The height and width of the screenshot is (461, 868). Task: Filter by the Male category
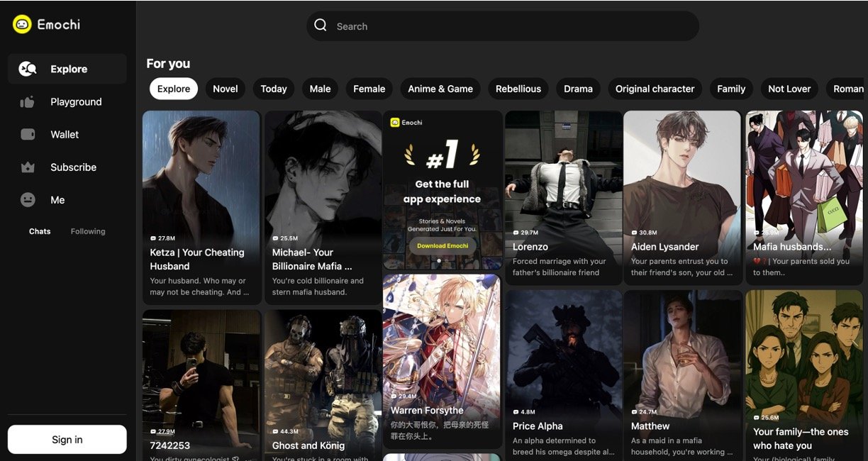click(x=320, y=89)
